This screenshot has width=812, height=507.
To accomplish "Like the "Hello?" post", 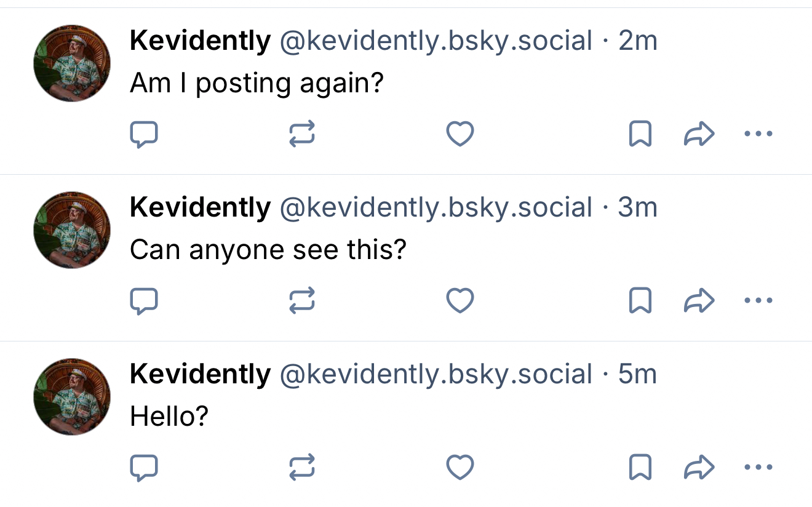I will click(460, 467).
